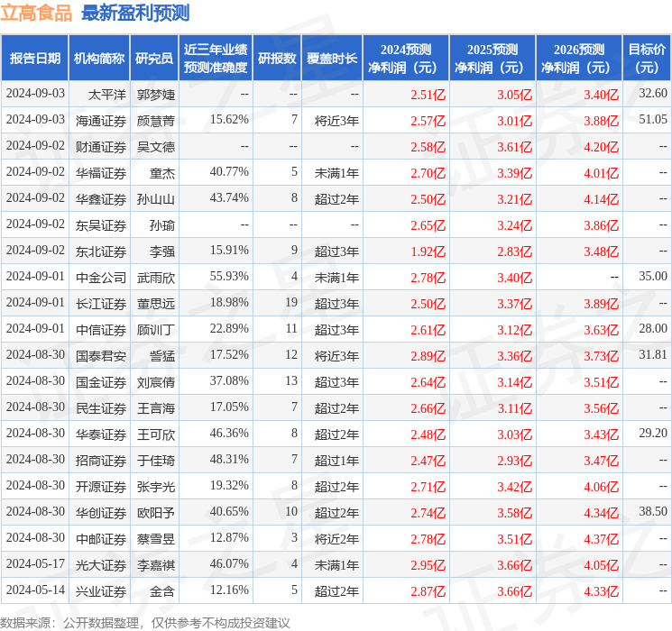672x631 pixels.
Task: Click the 4.20亿 2026 profit forecast
Action: (x=601, y=147)
